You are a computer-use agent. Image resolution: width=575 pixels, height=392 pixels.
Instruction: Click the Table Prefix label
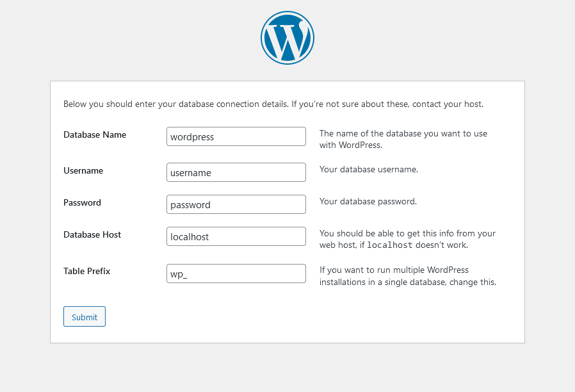tap(86, 271)
